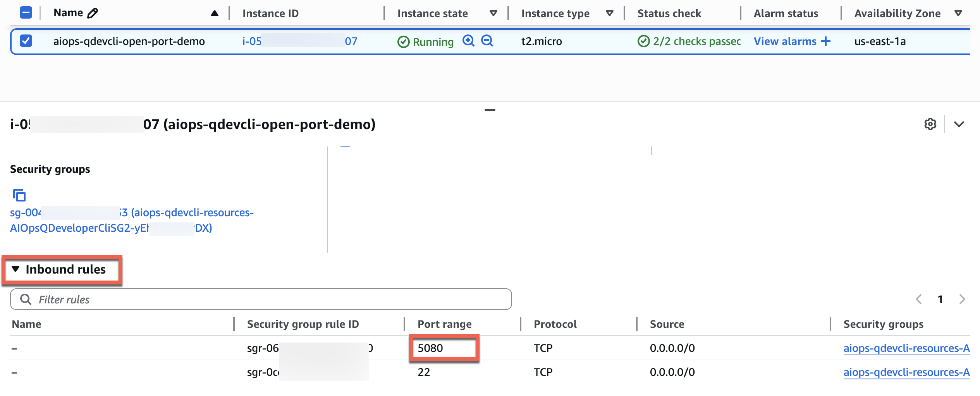980x396 pixels.
Task: Add an alarm with the plus icon
Action: (x=826, y=41)
